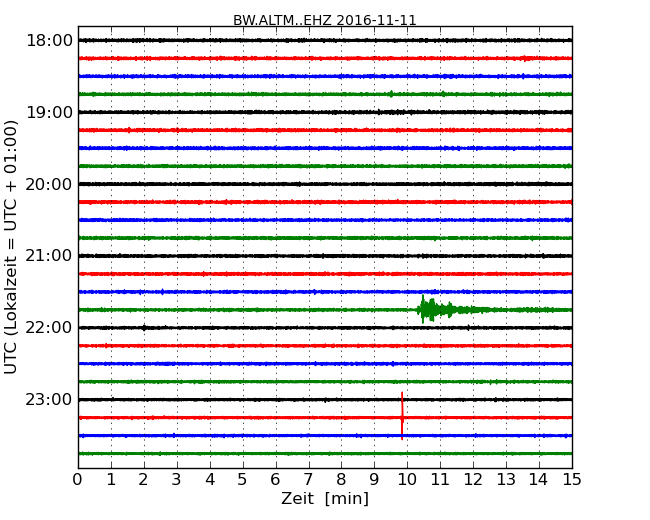The height and width of the screenshot is (520, 650).
Task: Click the 19:00 time label
Action: tap(49, 112)
